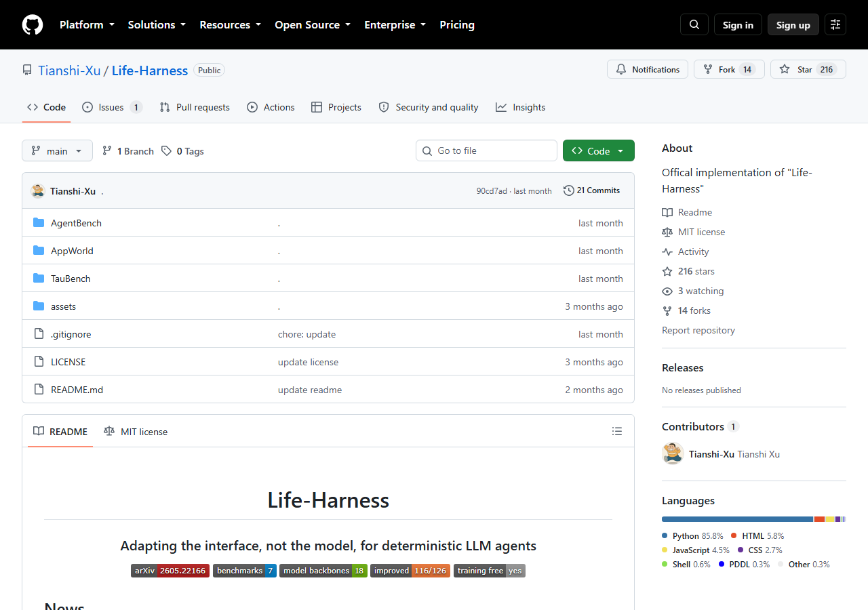This screenshot has width=868, height=610.
Task: Open the README.md file
Action: pos(77,390)
